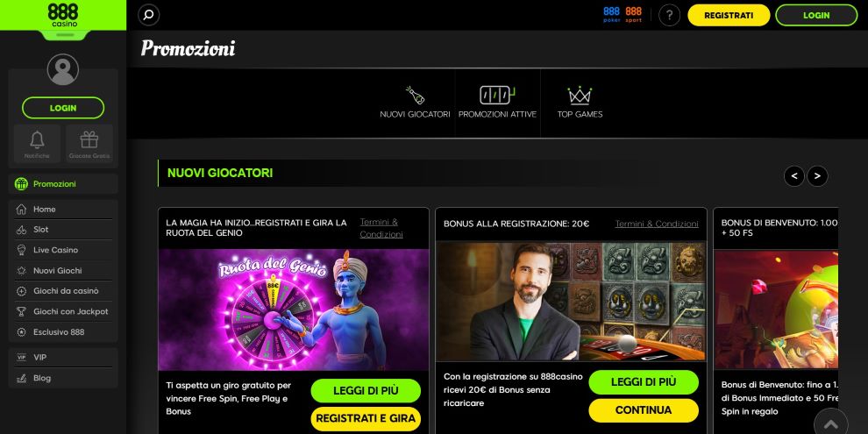Open Live Casino in the sidebar
This screenshot has width=868, height=434.
55,250
